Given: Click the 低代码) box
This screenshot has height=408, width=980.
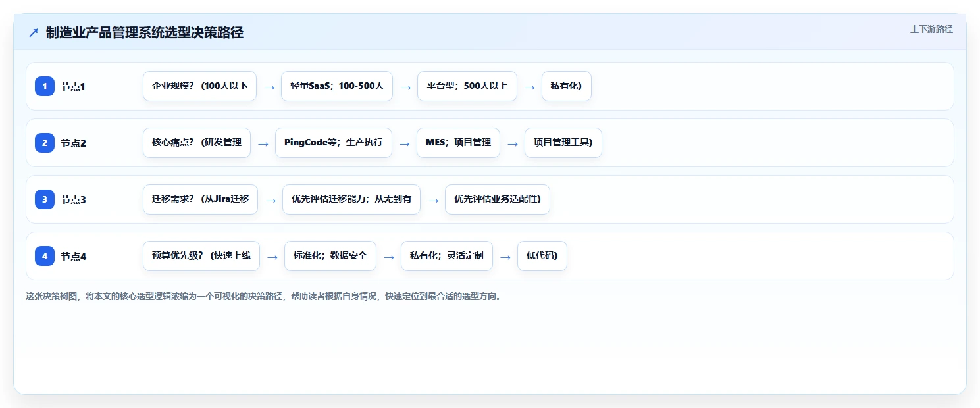Looking at the screenshot, I should [x=542, y=256].
